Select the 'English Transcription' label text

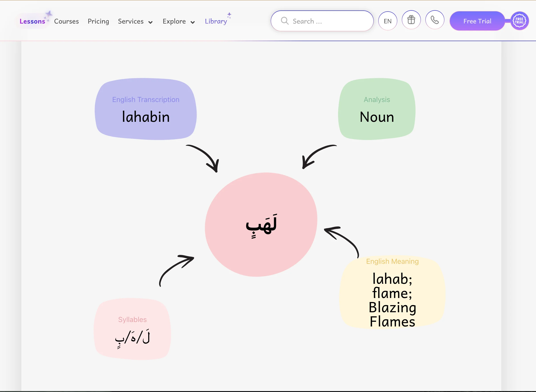click(146, 99)
